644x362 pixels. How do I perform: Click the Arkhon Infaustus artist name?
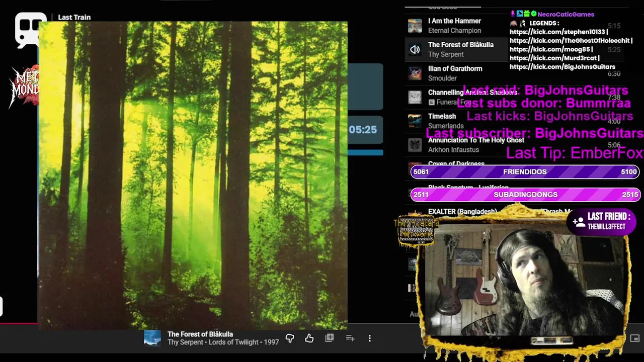tap(453, 150)
